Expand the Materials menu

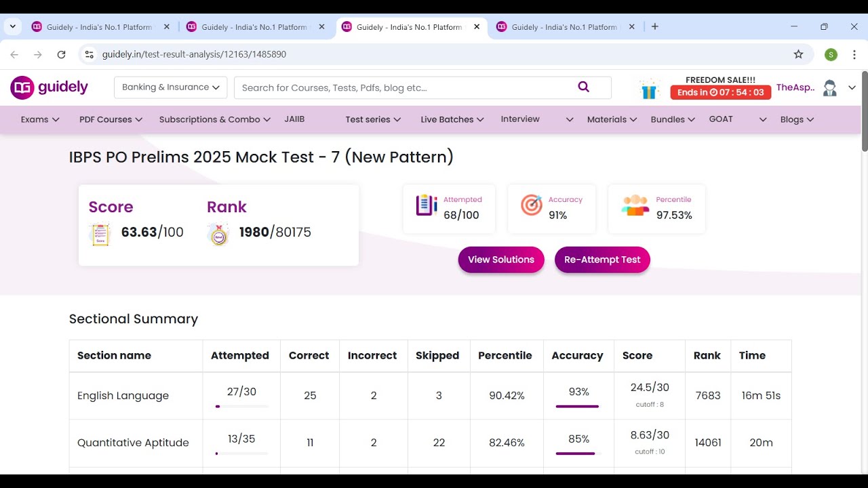click(x=612, y=119)
